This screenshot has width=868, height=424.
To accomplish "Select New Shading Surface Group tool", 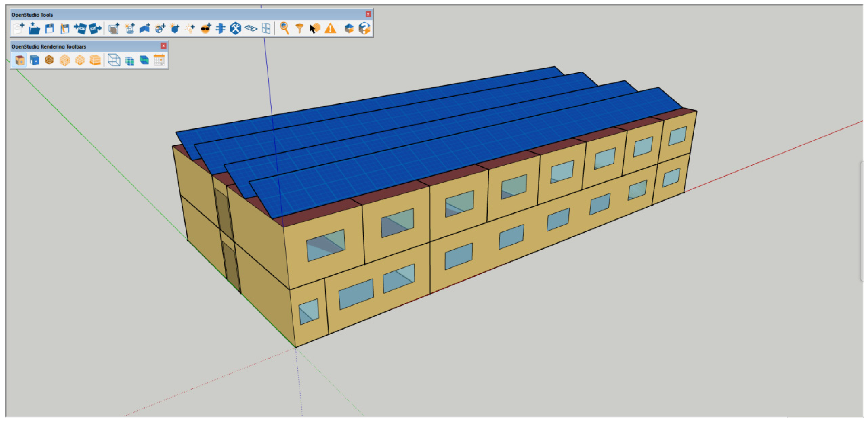I will [x=129, y=28].
